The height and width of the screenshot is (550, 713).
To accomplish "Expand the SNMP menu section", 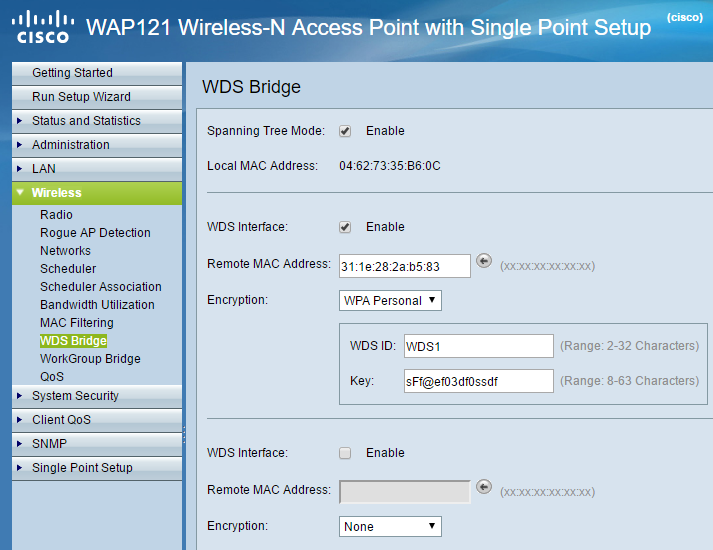I will coord(97,444).
